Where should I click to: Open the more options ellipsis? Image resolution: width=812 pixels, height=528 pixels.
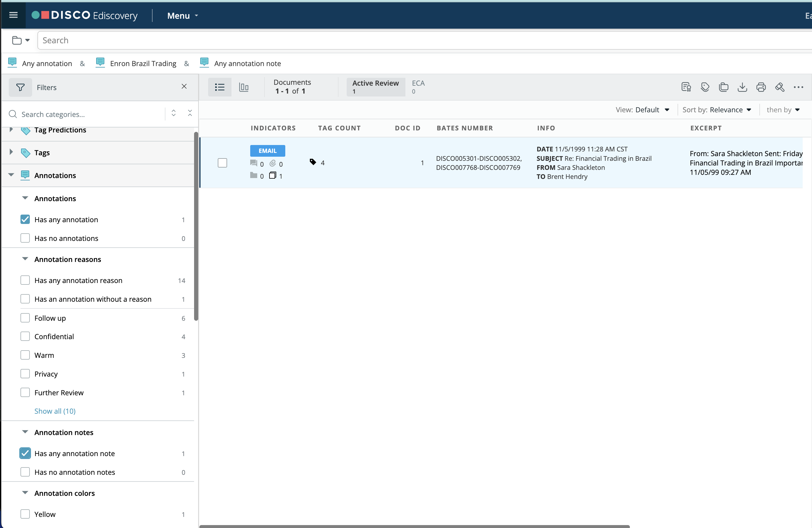click(x=798, y=87)
